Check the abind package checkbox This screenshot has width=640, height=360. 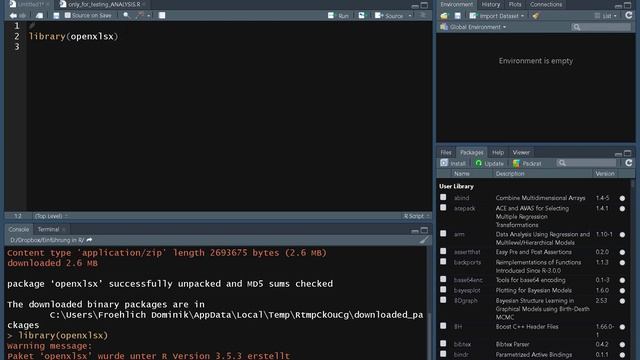click(x=443, y=198)
